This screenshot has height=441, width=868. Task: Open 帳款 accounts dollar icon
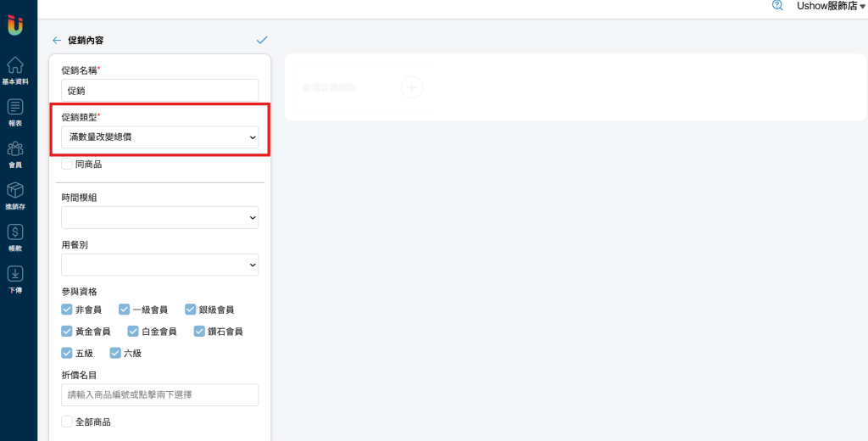[15, 232]
